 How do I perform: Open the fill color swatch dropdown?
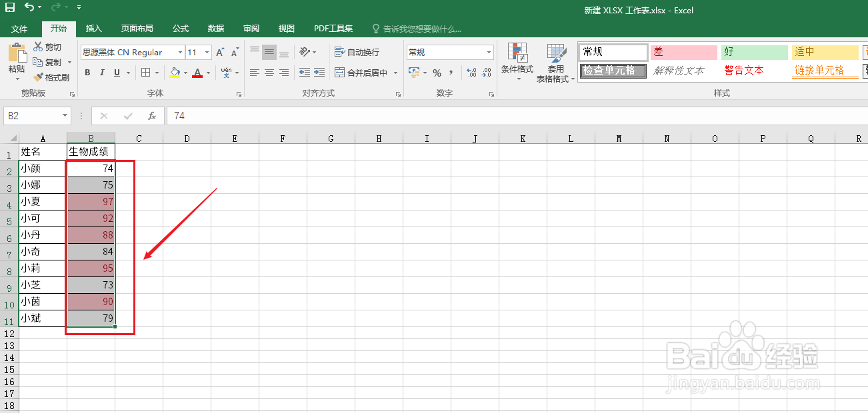184,73
